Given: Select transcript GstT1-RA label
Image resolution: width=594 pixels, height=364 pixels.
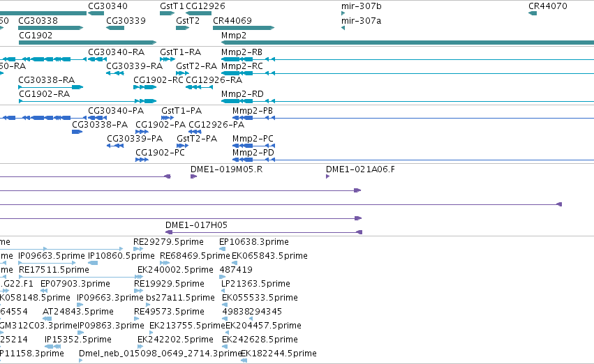Looking at the screenshot, I should (x=180, y=52).
